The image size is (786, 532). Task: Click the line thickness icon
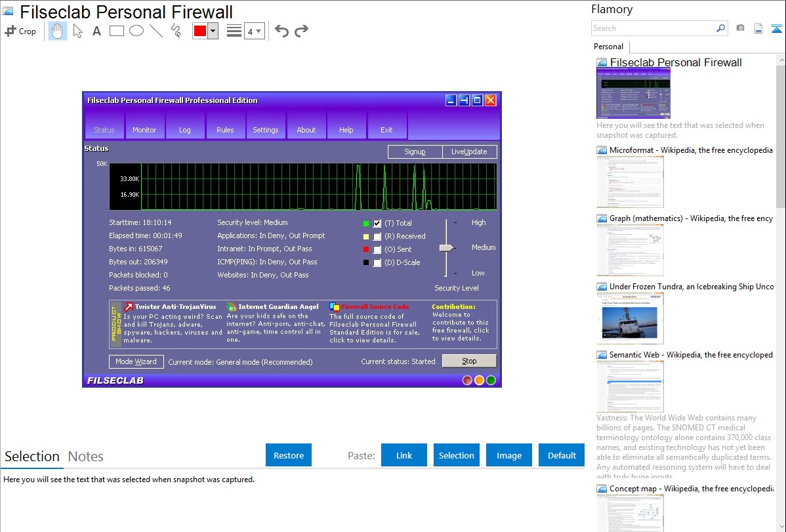point(234,31)
